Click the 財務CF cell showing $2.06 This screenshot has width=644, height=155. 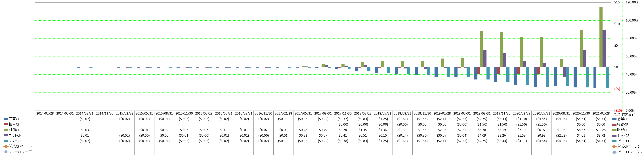[x=442, y=130]
